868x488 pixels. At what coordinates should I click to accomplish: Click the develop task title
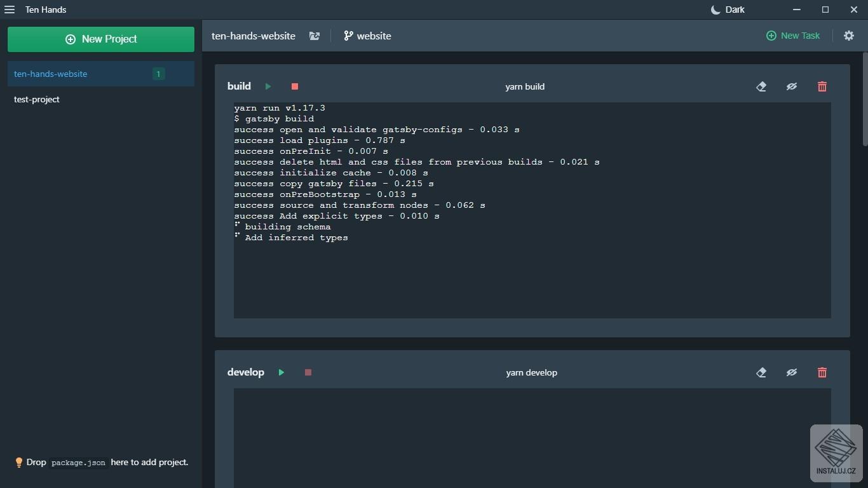246,372
